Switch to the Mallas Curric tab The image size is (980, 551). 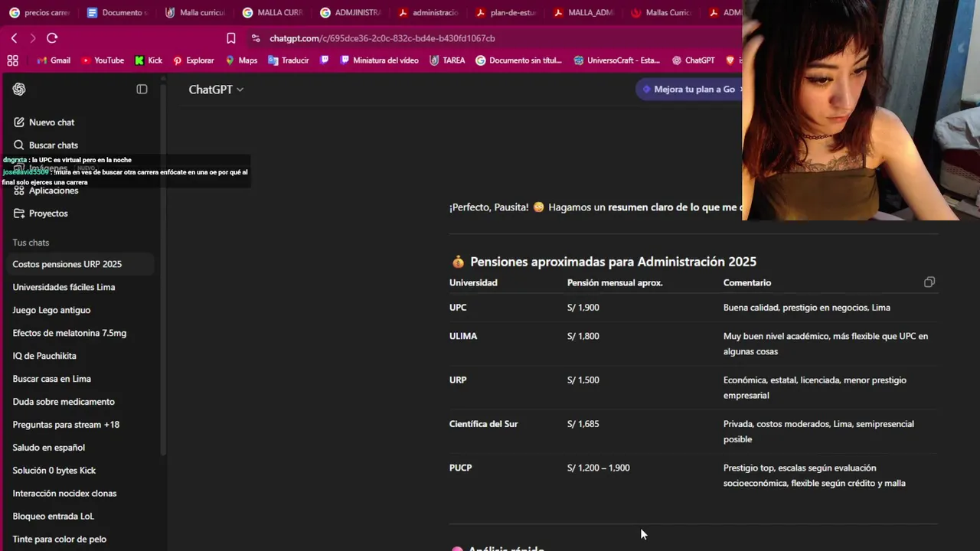(661, 13)
